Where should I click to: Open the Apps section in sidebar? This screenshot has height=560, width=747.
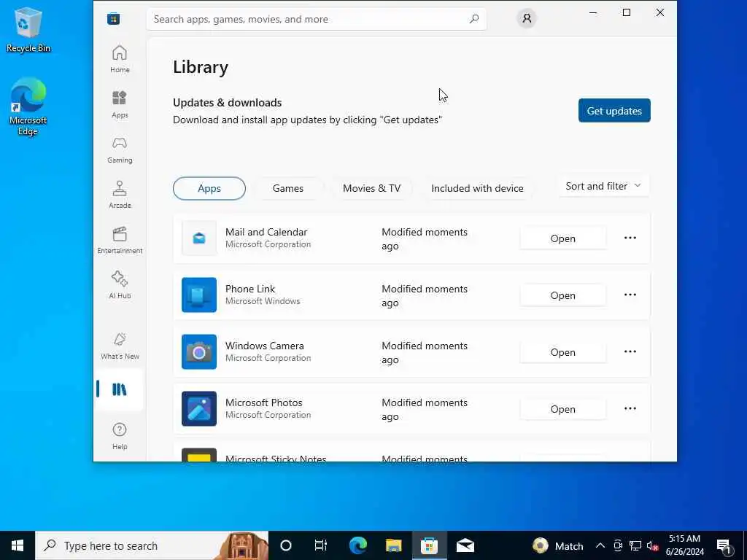coord(120,104)
